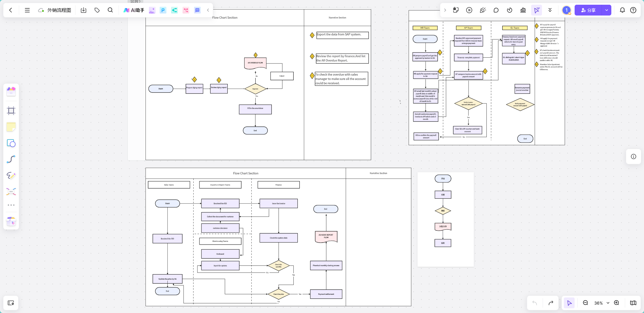The height and width of the screenshot is (313, 644).
Task: Select the pointer tool in bottom bar
Action: 569,303
